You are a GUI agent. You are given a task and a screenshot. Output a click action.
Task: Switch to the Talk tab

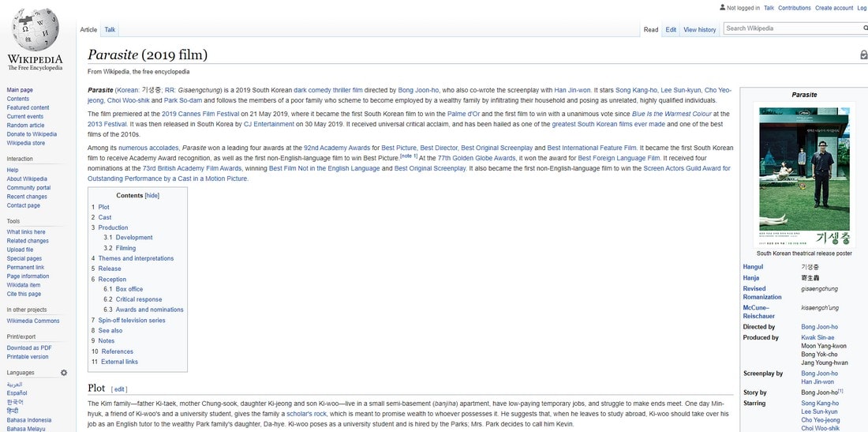click(110, 30)
